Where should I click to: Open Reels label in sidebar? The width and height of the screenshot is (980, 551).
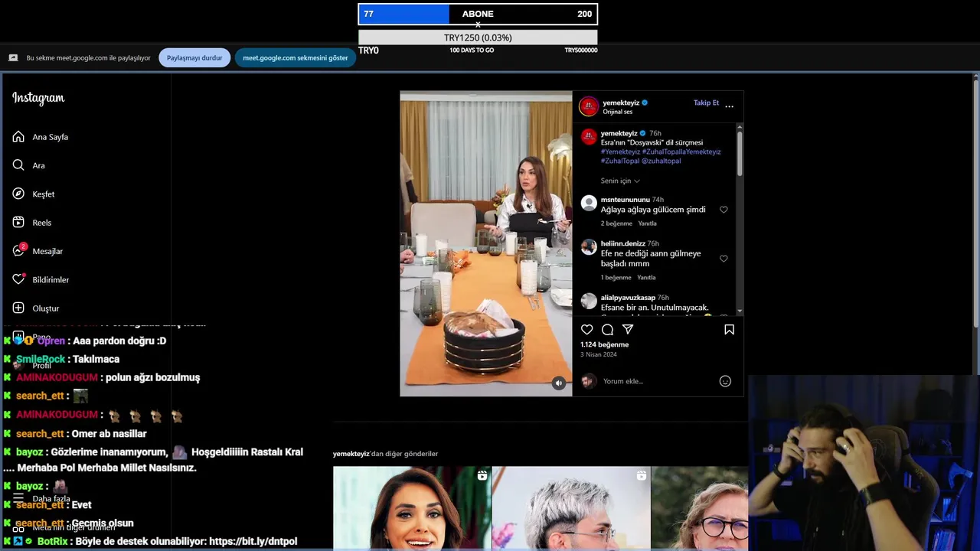click(42, 223)
